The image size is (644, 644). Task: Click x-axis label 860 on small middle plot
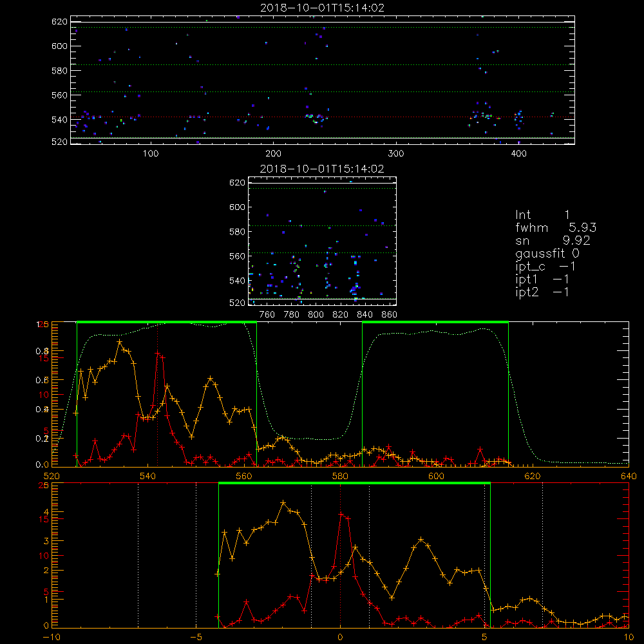pos(390,315)
